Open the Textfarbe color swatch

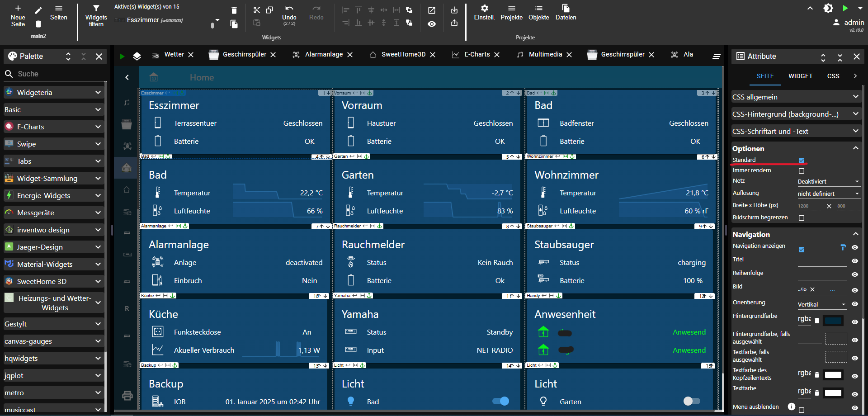pyautogui.click(x=833, y=393)
